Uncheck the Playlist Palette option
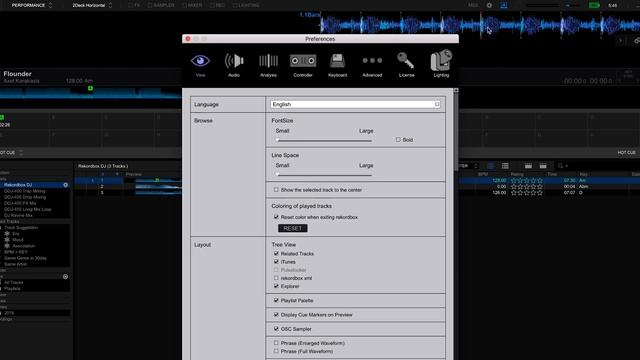The image size is (640, 360). [276, 300]
